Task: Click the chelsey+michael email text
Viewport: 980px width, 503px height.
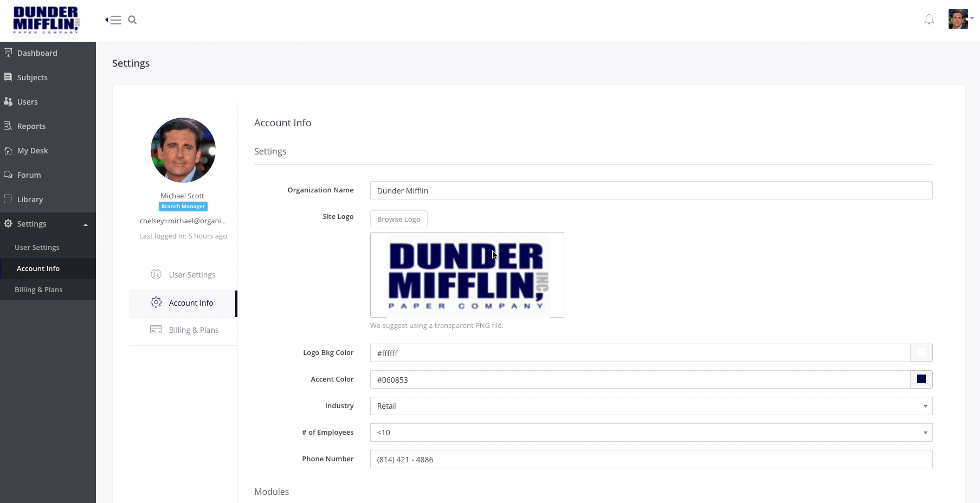Action: coord(183,221)
